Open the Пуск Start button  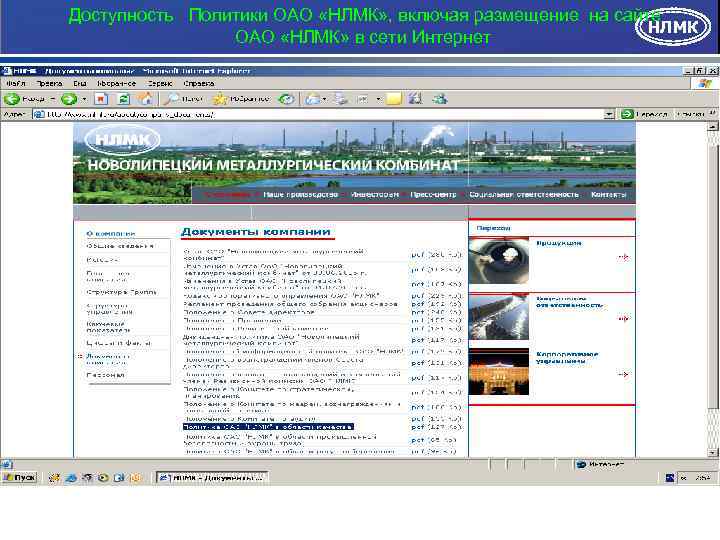[x=19, y=478]
